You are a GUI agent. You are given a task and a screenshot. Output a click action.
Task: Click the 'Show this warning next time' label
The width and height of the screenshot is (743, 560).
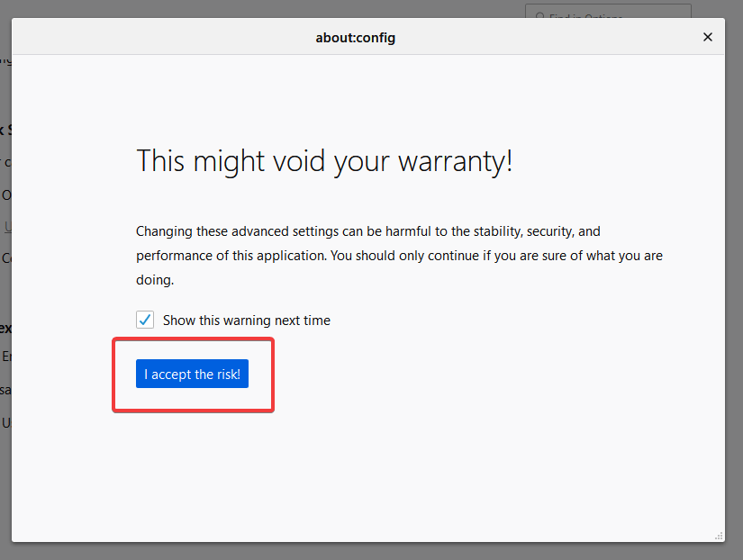(246, 321)
